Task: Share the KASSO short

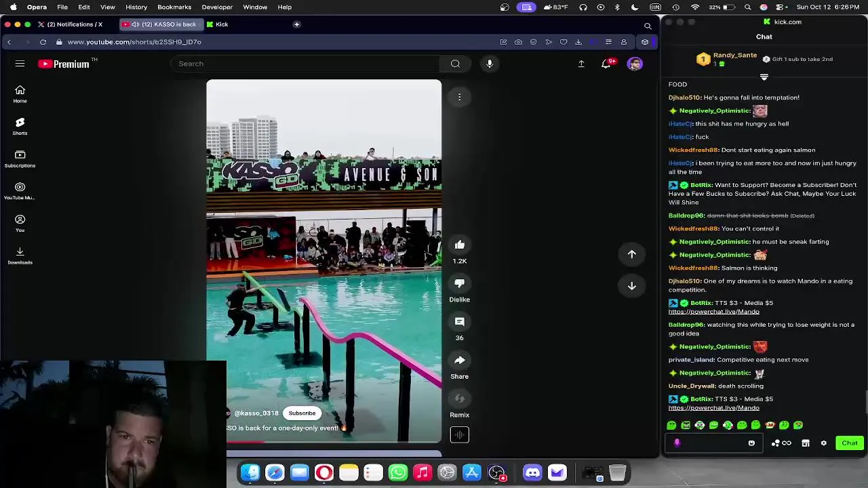Action: (x=460, y=360)
